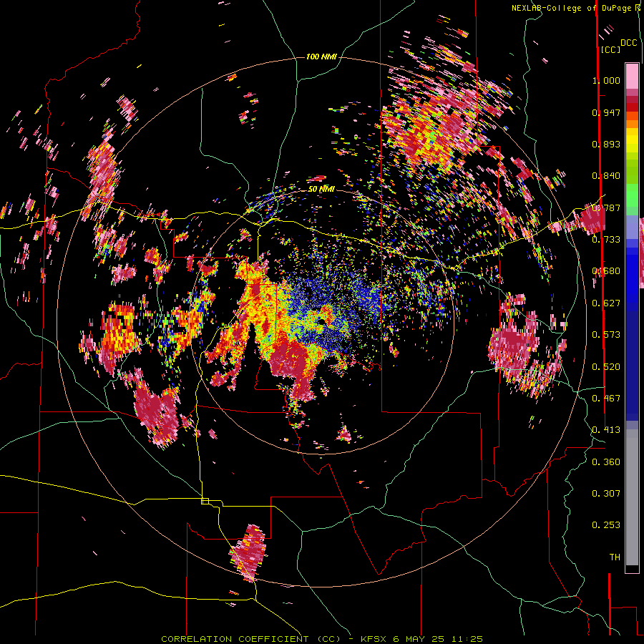
Task: Click the Correlation Coefficient KFSX title caption
Action: click(x=322, y=639)
